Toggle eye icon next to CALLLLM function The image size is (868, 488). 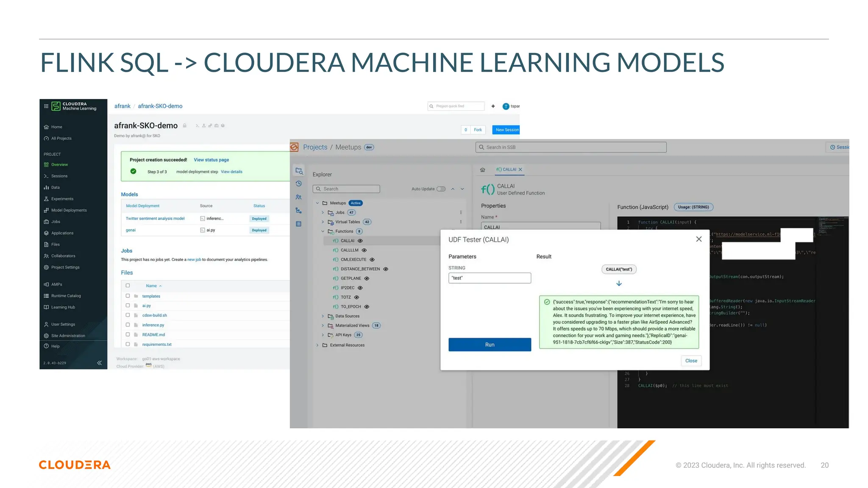(x=364, y=250)
